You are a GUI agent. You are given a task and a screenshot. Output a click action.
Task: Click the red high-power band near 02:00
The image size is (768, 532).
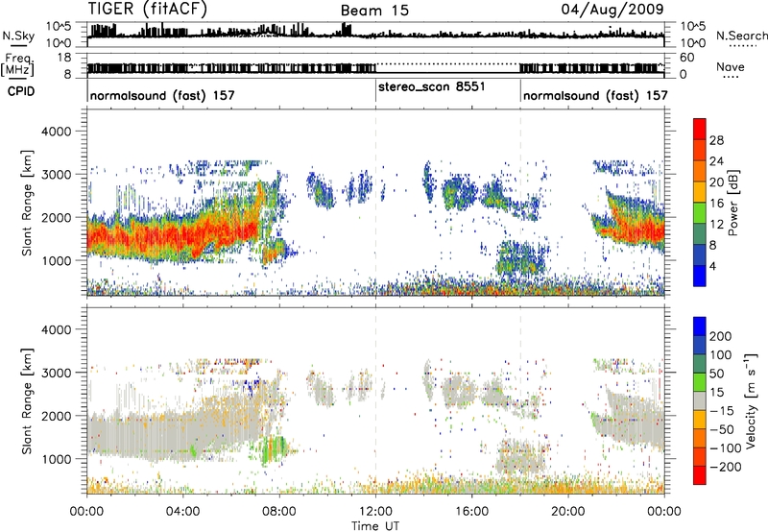135,236
